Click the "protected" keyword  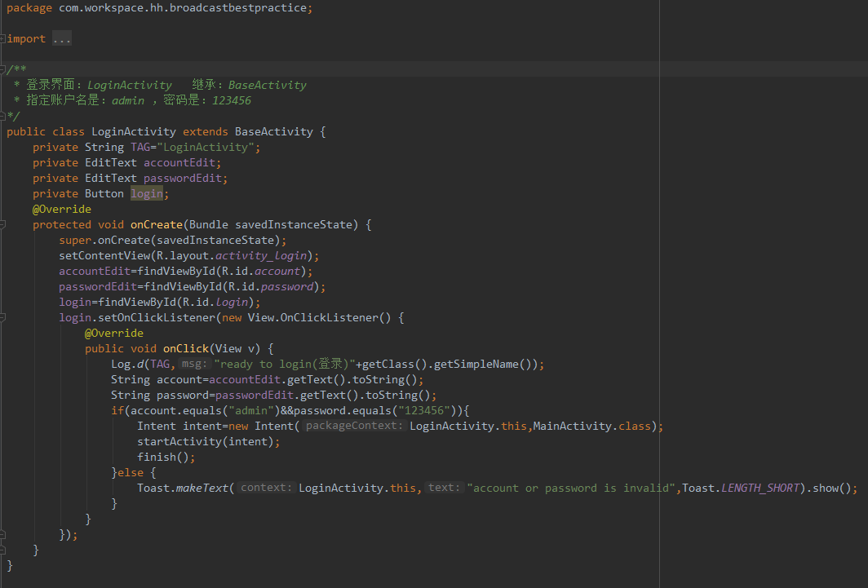62,224
